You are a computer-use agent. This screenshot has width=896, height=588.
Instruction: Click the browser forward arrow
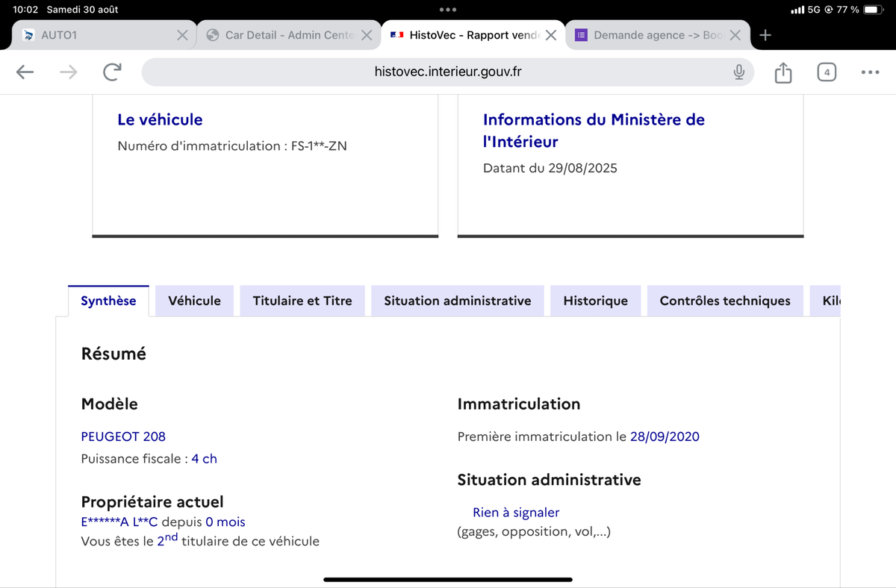[68, 72]
